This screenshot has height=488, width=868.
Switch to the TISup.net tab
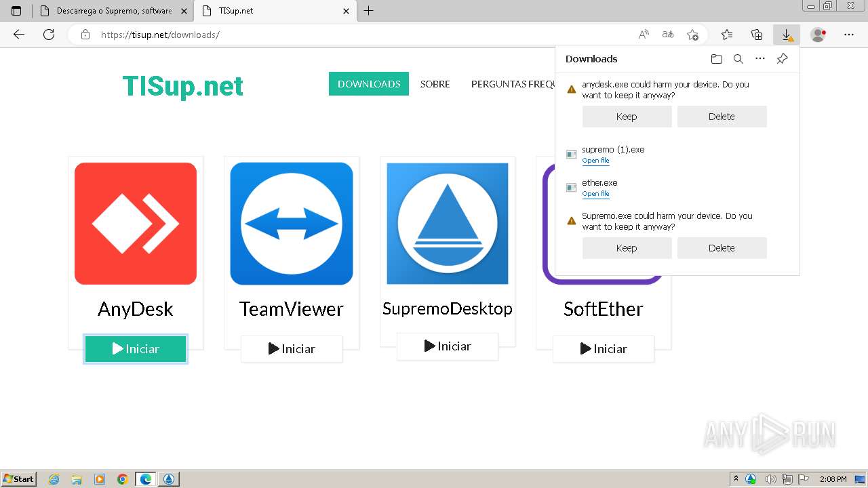(275, 11)
